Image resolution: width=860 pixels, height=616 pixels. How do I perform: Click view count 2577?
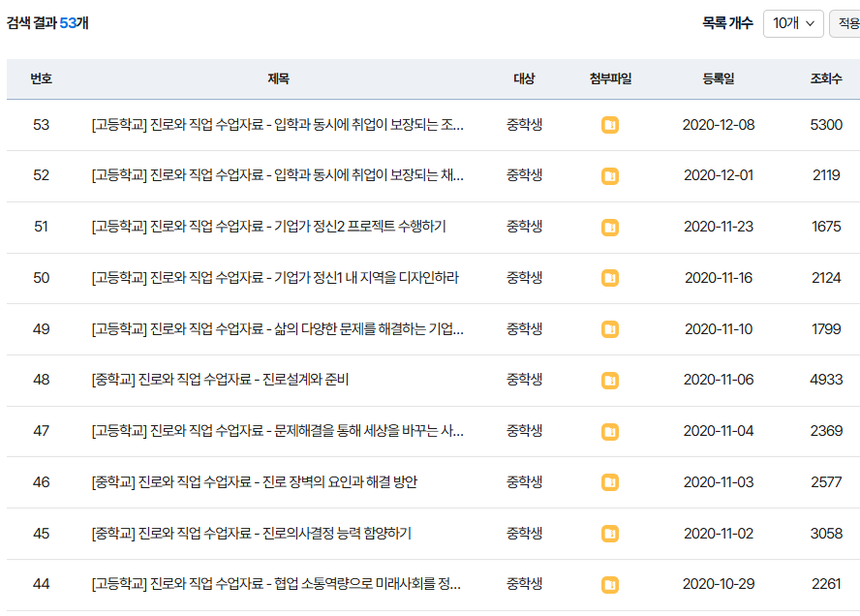pos(826,482)
